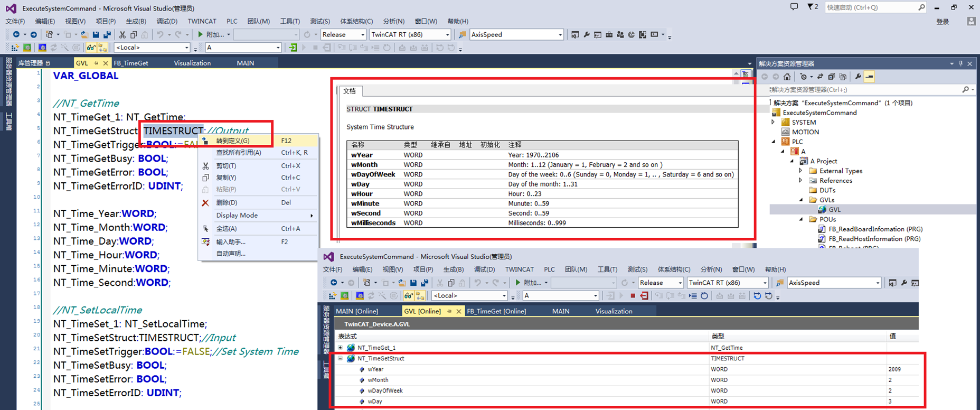Click green Attach play button in upper window

(201, 34)
